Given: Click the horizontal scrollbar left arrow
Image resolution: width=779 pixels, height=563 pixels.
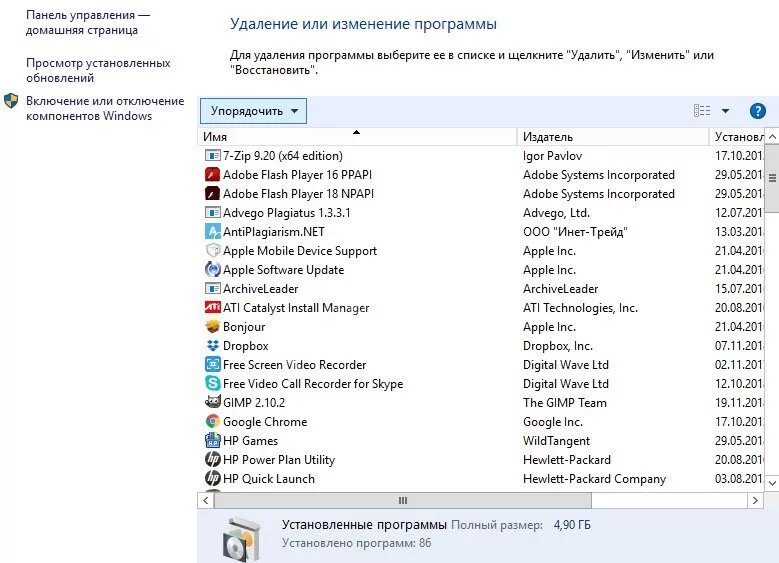Looking at the screenshot, I should coord(206,500).
